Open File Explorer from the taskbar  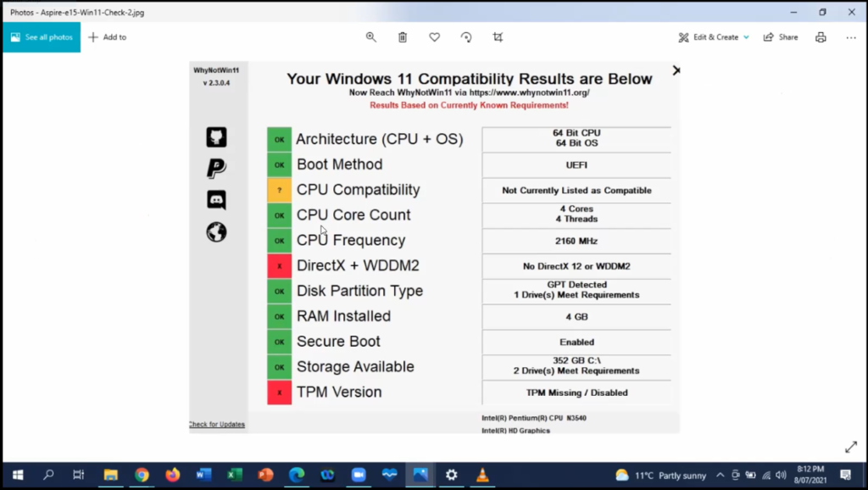(111, 475)
